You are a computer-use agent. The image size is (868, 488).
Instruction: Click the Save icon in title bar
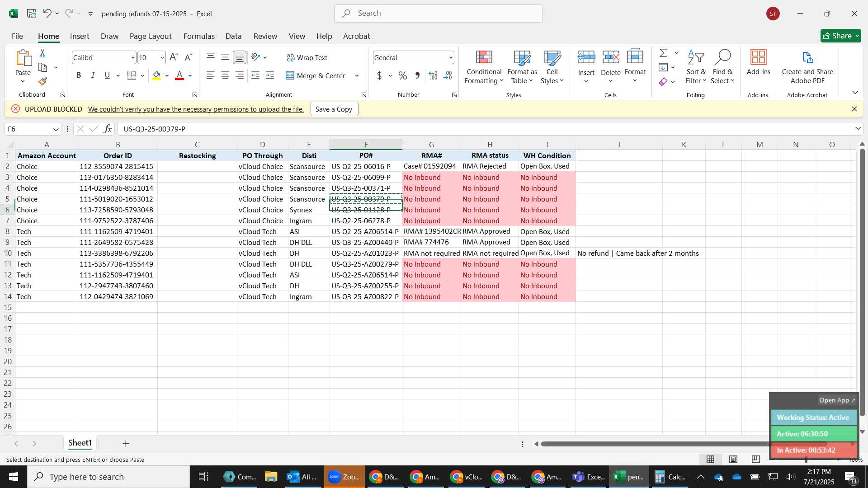(31, 14)
